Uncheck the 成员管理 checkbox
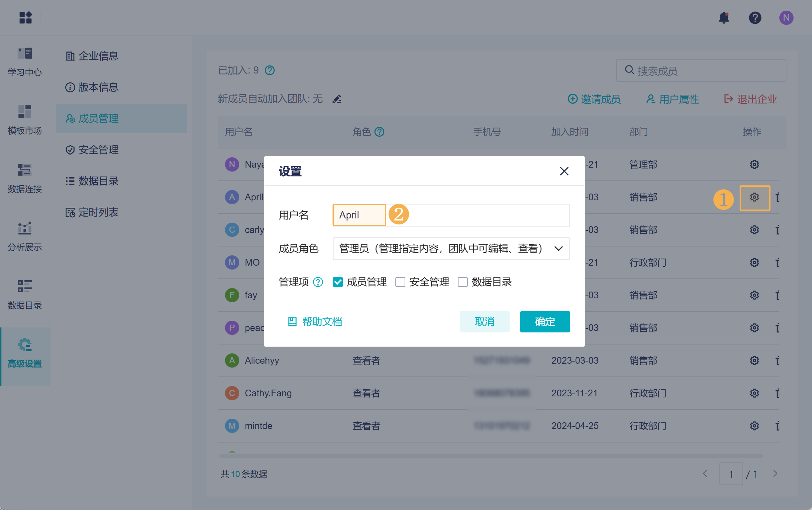Viewport: 812px width, 510px height. (x=338, y=282)
